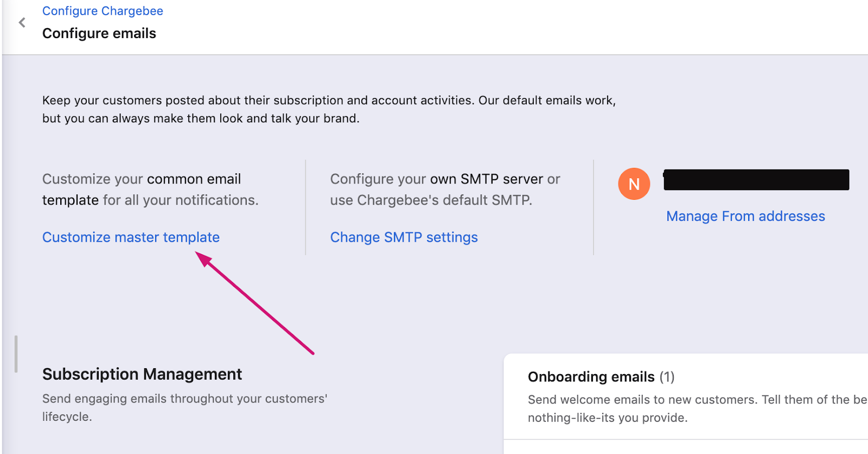Open Customize master template link
The image size is (868, 454).
click(x=131, y=237)
